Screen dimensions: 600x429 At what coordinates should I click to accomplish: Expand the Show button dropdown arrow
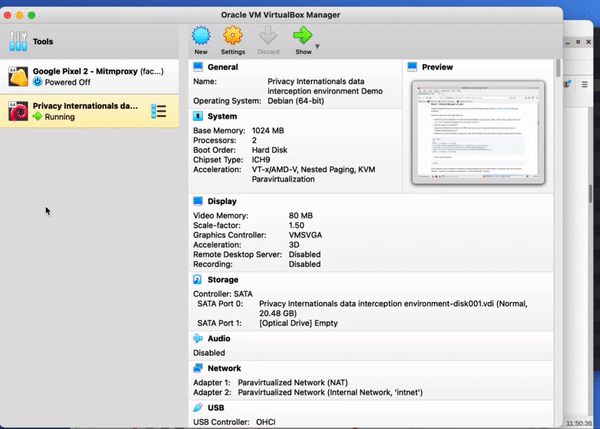click(318, 46)
